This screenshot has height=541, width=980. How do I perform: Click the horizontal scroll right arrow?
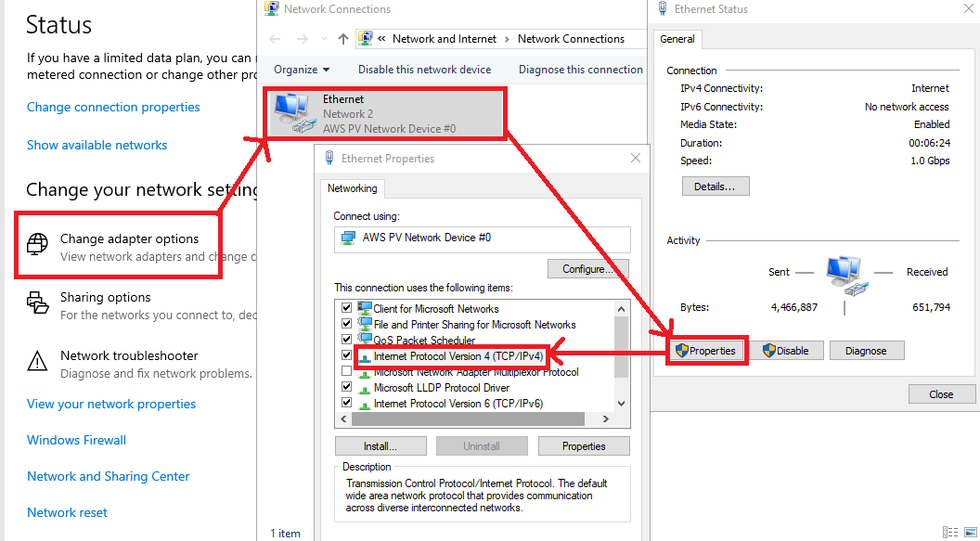pyautogui.click(x=605, y=419)
